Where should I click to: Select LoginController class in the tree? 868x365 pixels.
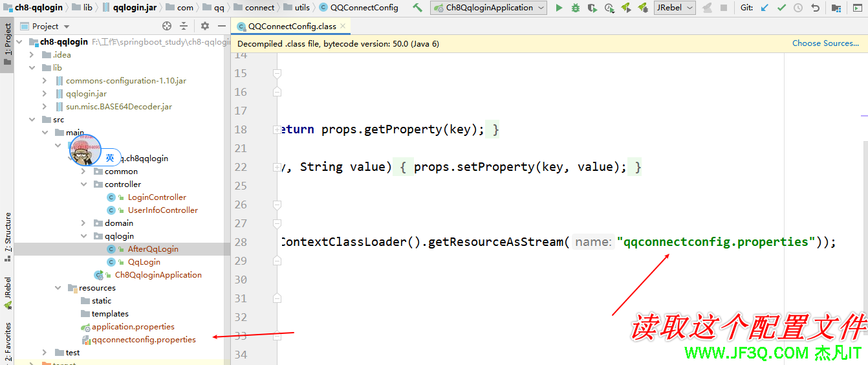[x=157, y=197]
